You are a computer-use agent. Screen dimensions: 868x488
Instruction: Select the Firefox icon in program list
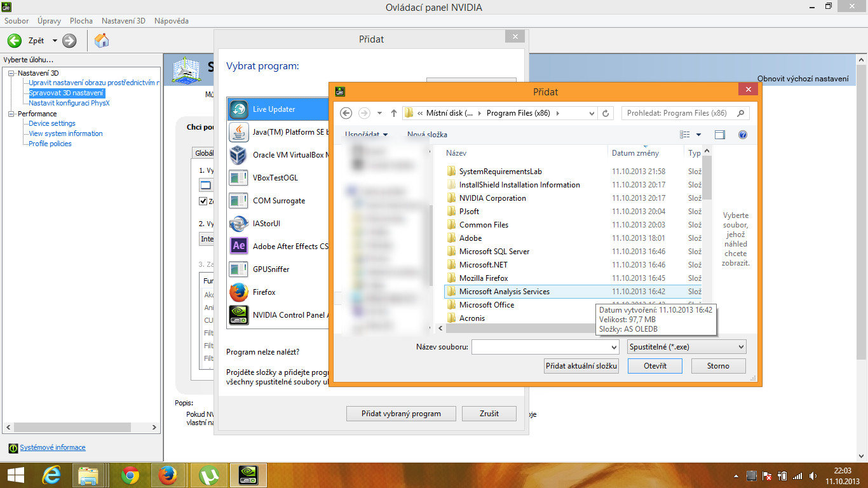tap(239, 292)
